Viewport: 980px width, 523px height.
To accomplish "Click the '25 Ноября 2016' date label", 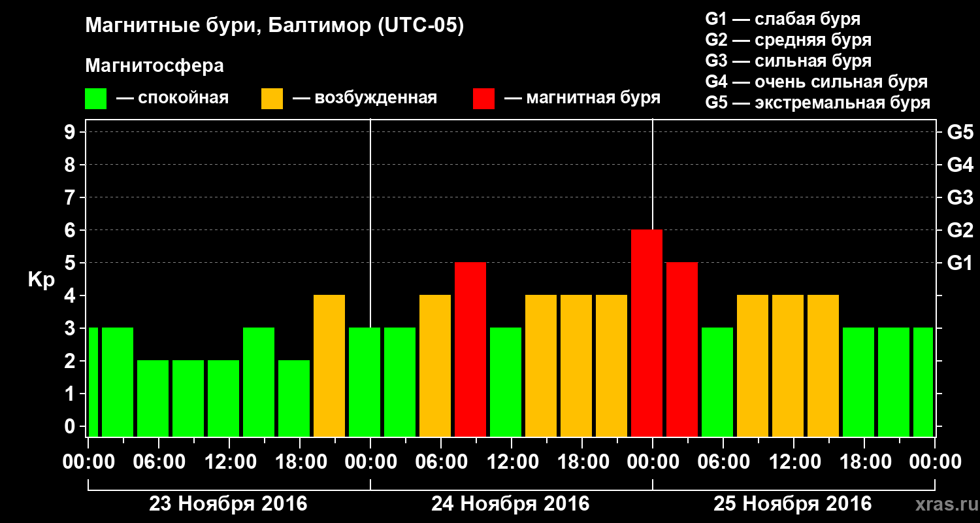I will point(792,504).
